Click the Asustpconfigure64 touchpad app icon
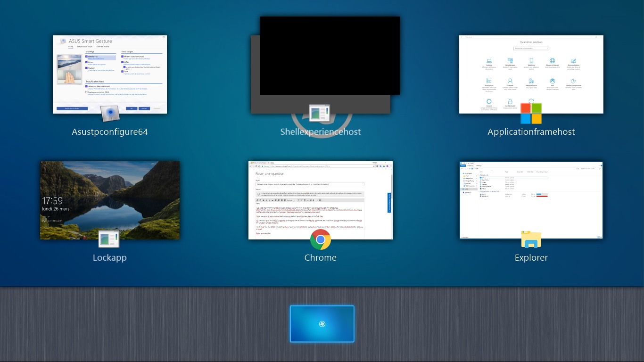Viewport: 644px width, 362px height. point(110,113)
